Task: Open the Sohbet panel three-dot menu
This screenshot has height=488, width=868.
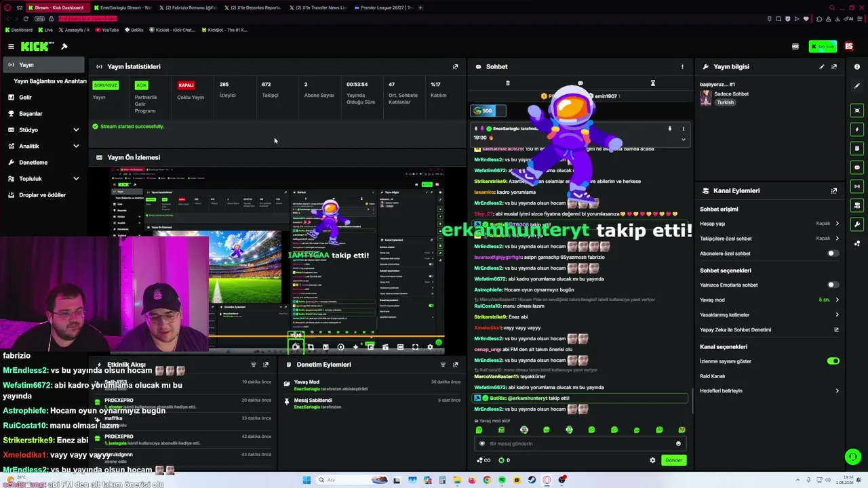Action: (682, 66)
